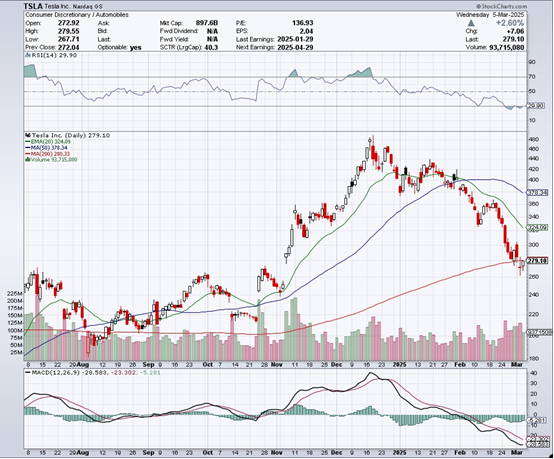Click the Volume 93,715,080 legend entry
This screenshot has height=459, width=554.
pos(51,159)
